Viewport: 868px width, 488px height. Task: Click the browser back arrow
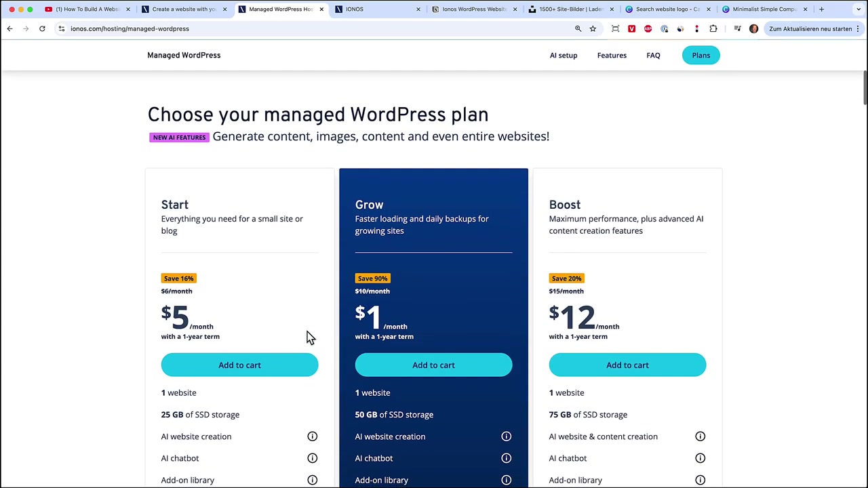pos(9,28)
